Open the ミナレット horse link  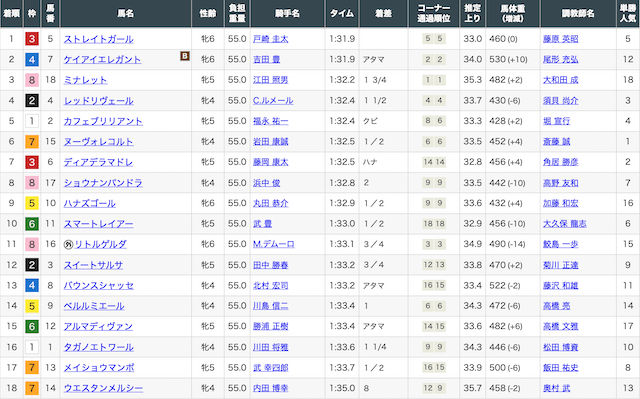click(85, 80)
